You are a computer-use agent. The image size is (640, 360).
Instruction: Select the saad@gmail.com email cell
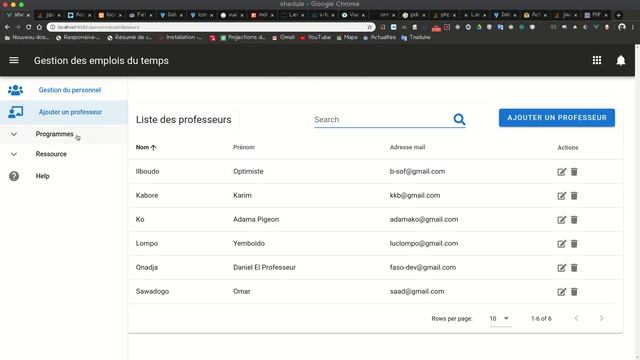417,291
